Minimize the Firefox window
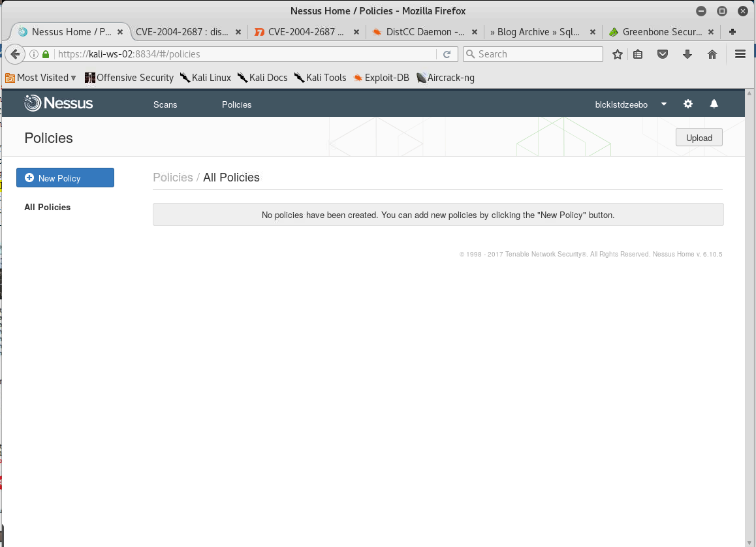The image size is (756, 547). click(701, 10)
